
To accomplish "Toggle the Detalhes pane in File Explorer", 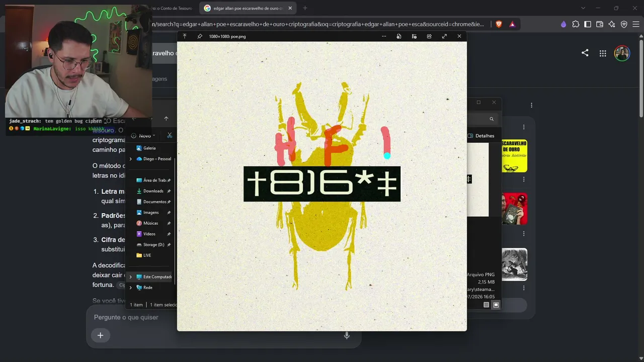I will click(481, 136).
